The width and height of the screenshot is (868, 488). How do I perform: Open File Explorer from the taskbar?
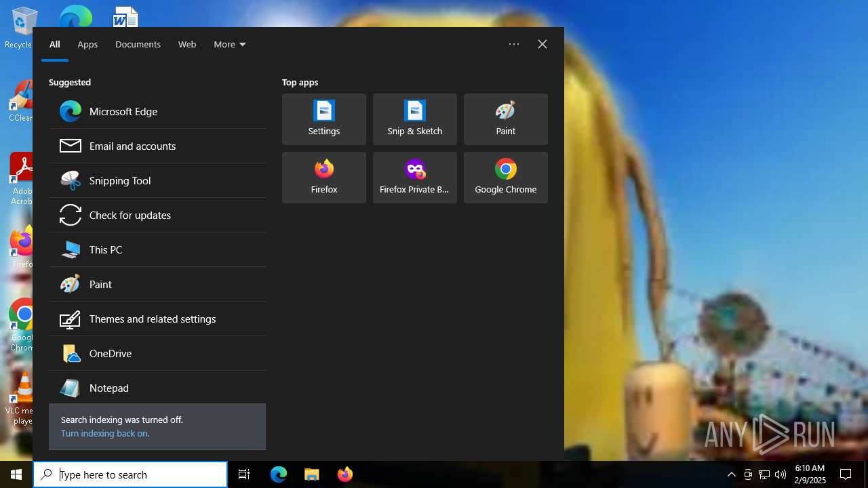click(312, 474)
